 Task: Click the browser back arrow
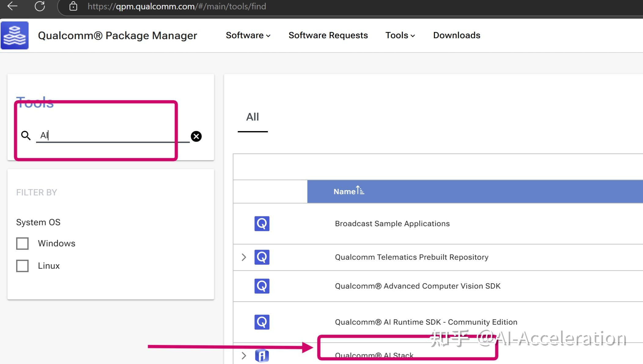12,6
